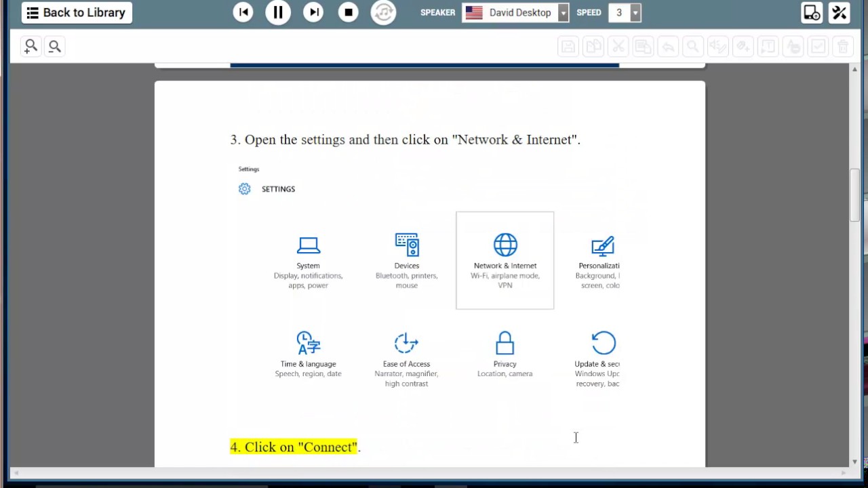The image size is (868, 488).
Task: Click the scroll down arrow
Action: (854, 462)
